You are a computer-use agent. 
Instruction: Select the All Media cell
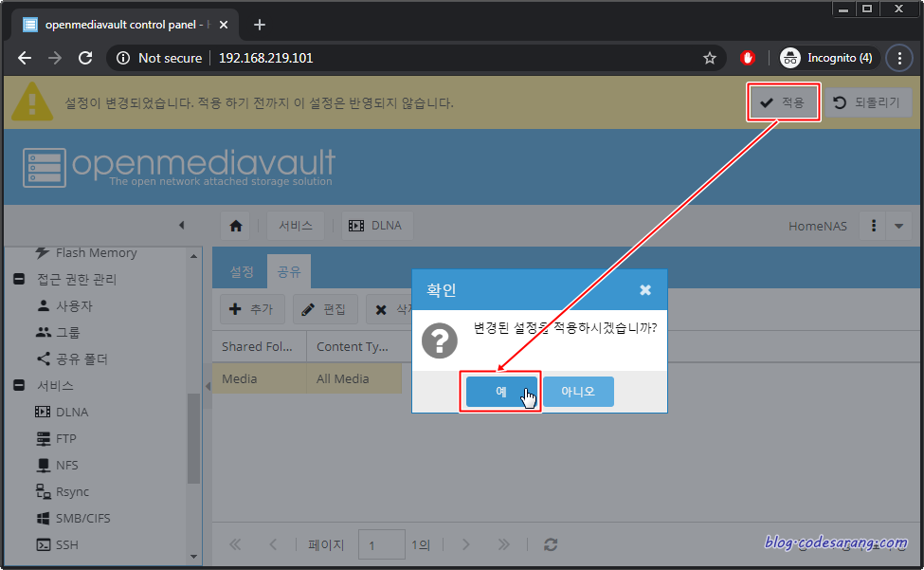click(353, 378)
